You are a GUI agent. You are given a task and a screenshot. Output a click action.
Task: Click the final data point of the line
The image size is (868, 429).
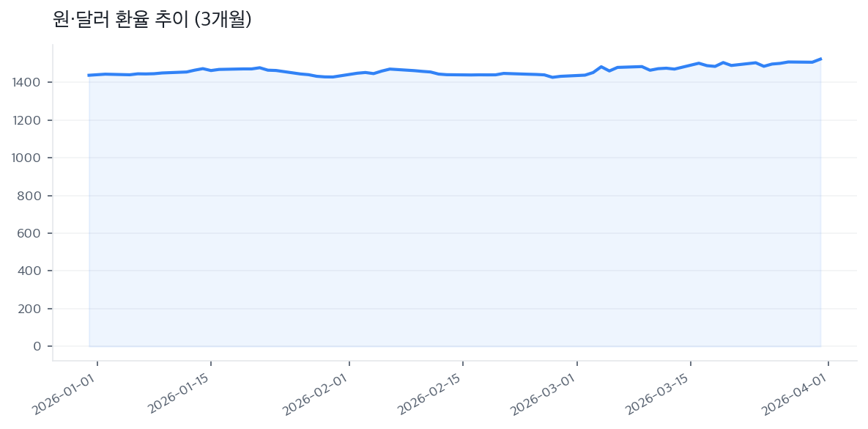[820, 59]
